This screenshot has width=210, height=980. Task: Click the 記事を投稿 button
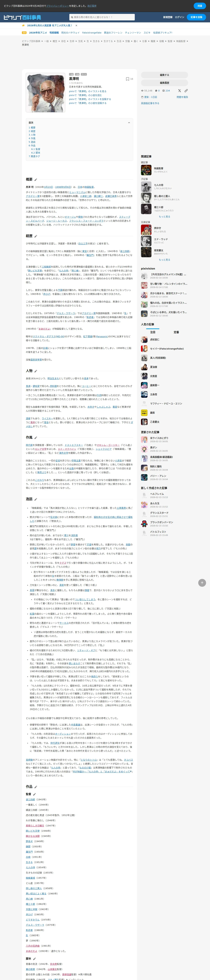point(197,17)
